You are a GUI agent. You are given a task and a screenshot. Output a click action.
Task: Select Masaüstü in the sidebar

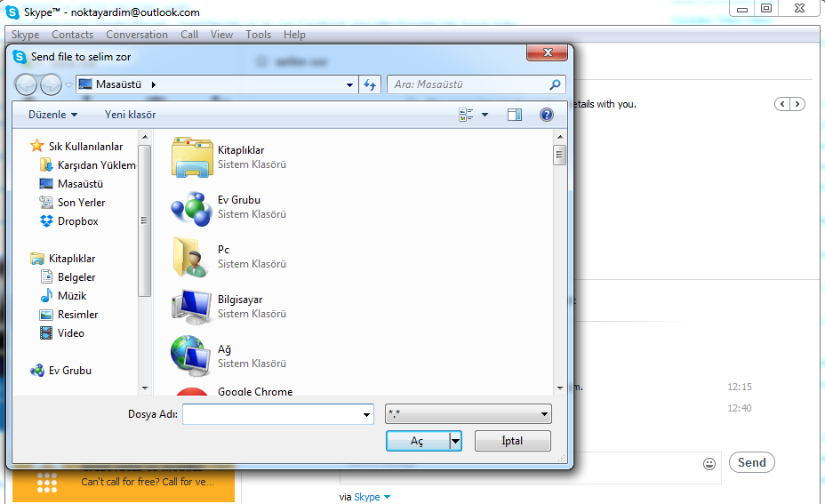(x=71, y=184)
